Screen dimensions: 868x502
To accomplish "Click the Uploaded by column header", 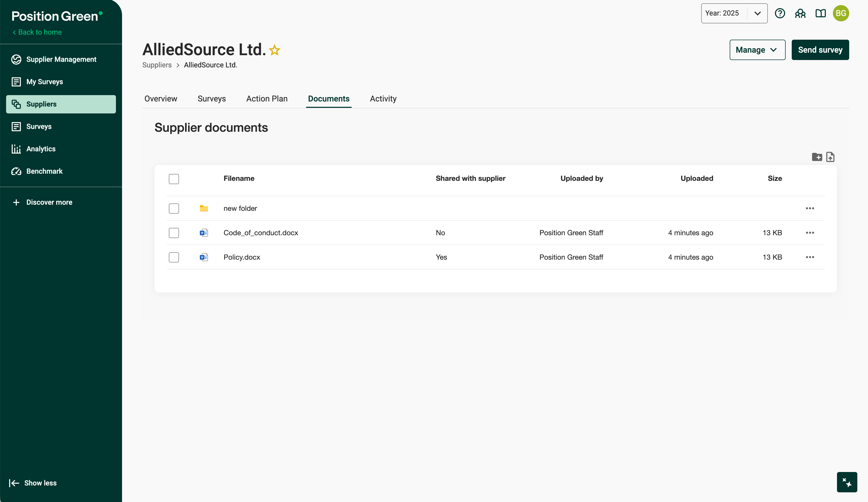I will pyautogui.click(x=581, y=179).
